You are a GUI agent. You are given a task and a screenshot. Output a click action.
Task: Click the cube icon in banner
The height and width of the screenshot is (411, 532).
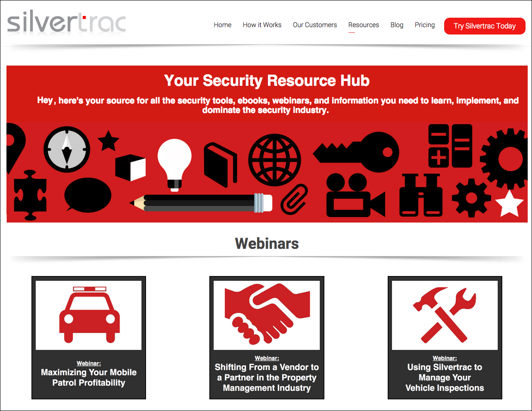tap(131, 168)
